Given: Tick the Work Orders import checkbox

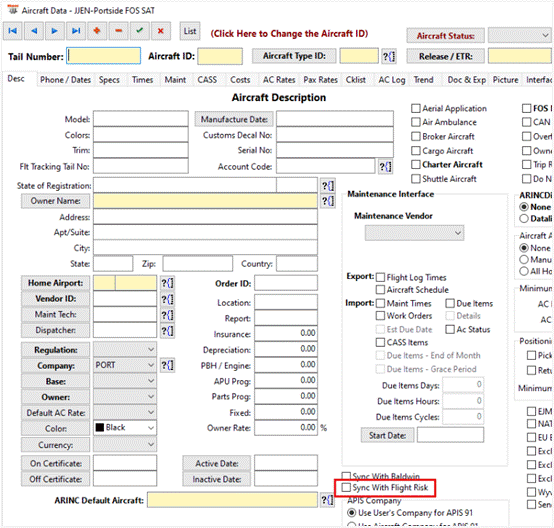Looking at the screenshot, I should tap(380, 316).
